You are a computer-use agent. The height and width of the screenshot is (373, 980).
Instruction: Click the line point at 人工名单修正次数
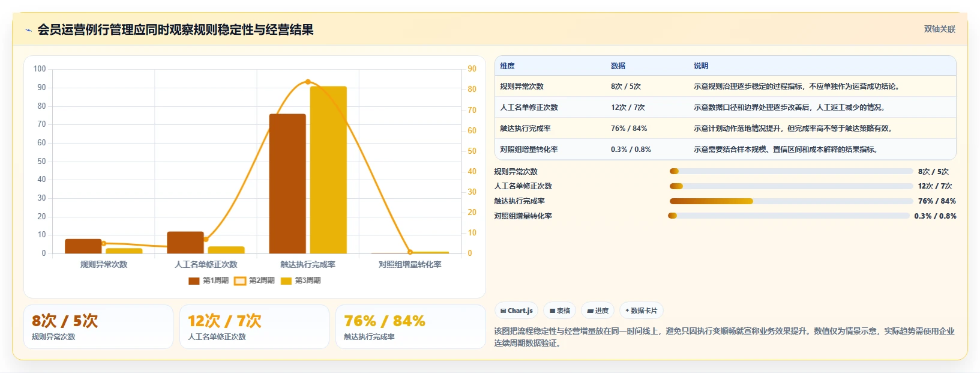(x=206, y=239)
